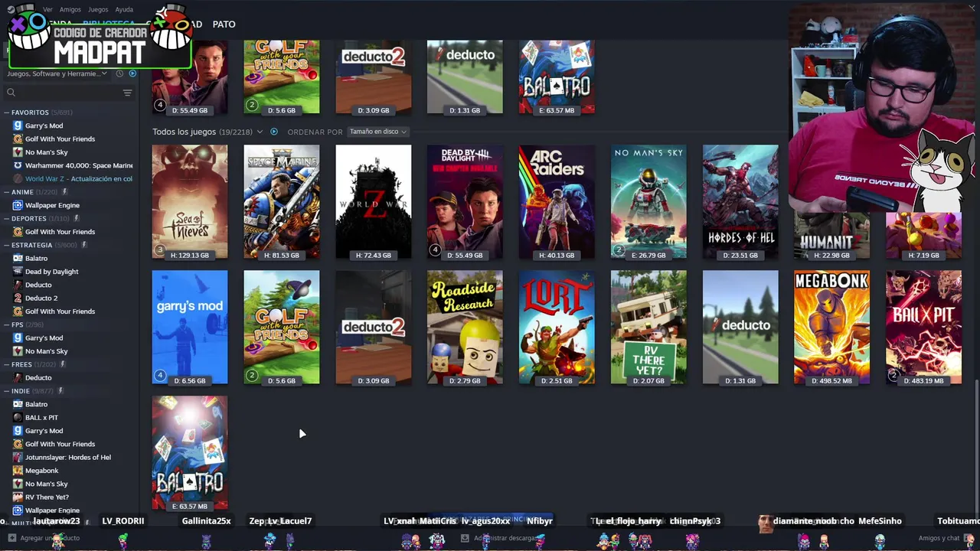Open the Roadside Research game cover

(x=465, y=328)
